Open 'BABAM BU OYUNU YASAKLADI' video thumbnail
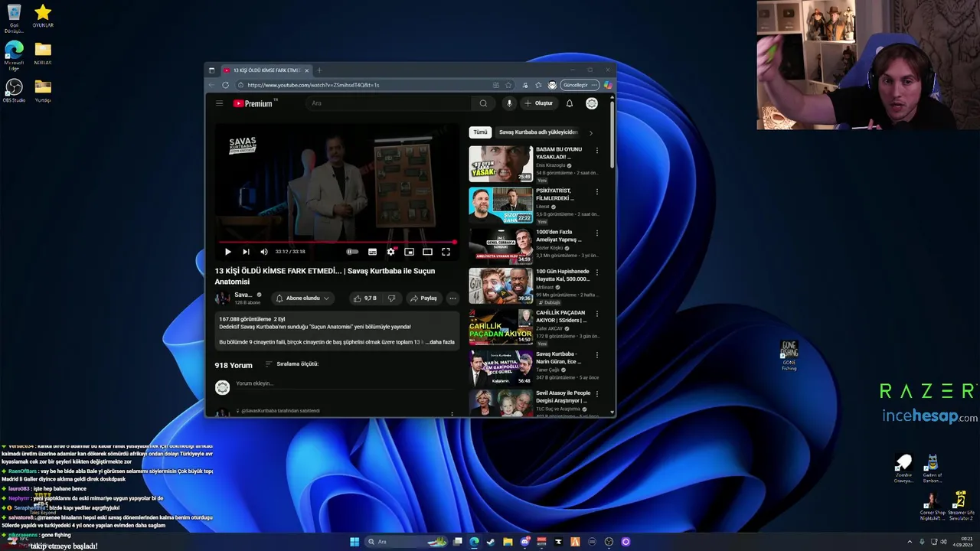Screen dimensions: 980x551 point(501,164)
